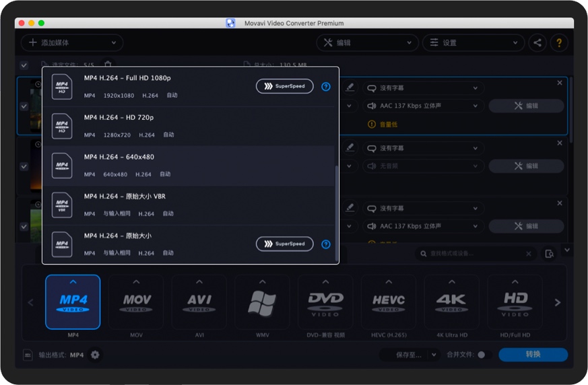
Task: Choose the MOV video format icon
Action: click(136, 302)
